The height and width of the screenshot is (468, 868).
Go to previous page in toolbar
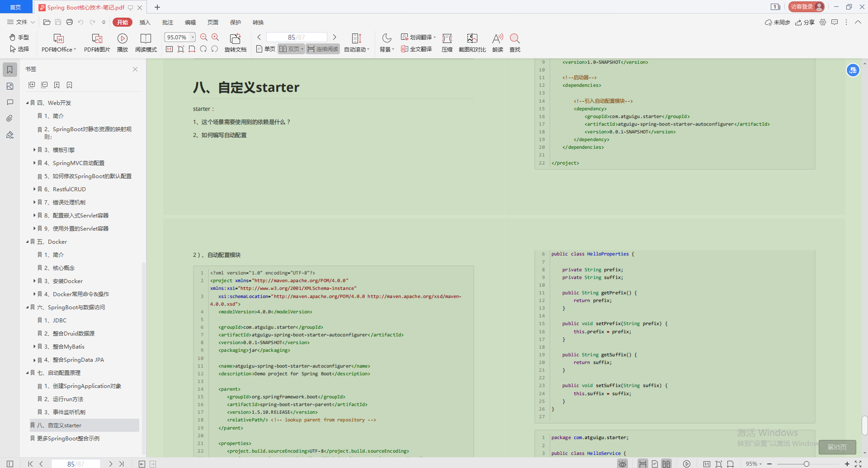click(x=259, y=37)
